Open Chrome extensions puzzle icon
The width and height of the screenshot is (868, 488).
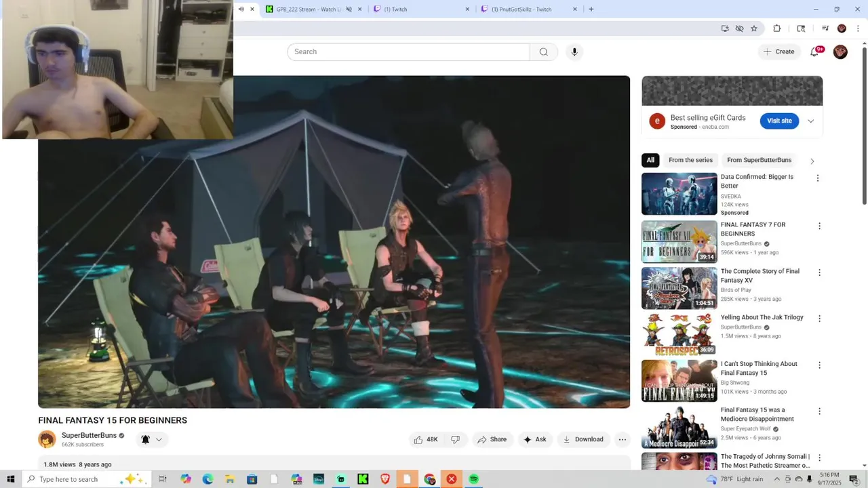(777, 28)
